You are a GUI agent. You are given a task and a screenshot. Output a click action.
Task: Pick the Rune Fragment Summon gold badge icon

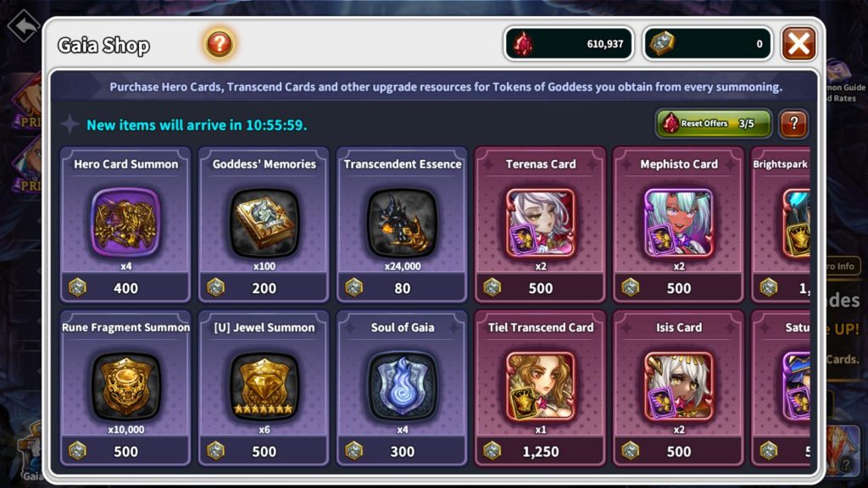coord(125,385)
